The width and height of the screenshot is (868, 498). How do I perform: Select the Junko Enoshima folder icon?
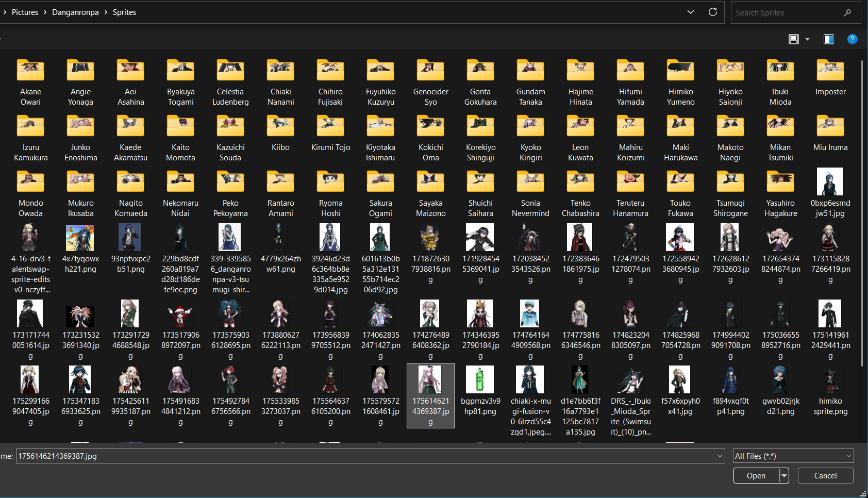click(x=80, y=126)
